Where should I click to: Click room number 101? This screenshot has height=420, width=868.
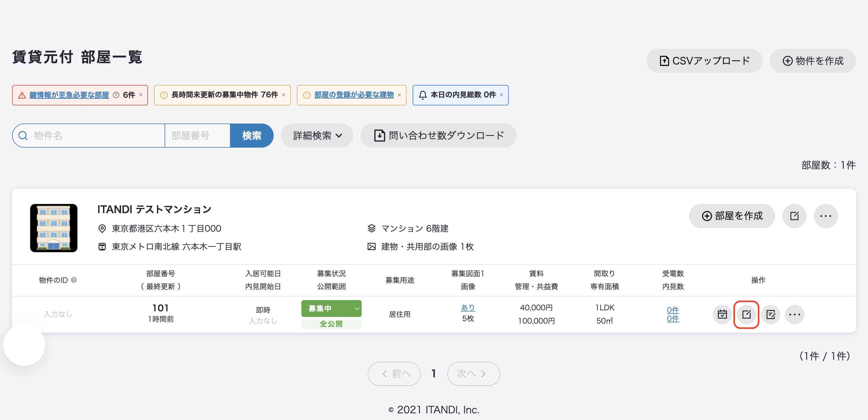[x=161, y=308]
